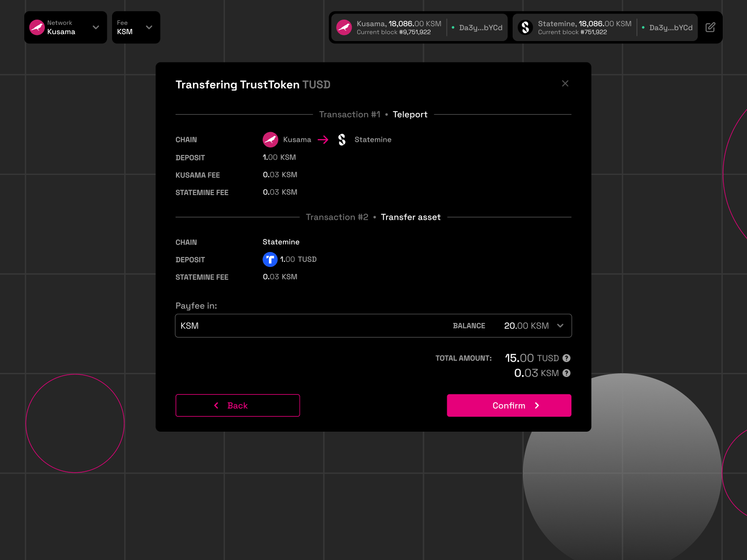This screenshot has height=560, width=747.
Task: Click Current block #751,922
Action: click(x=572, y=32)
